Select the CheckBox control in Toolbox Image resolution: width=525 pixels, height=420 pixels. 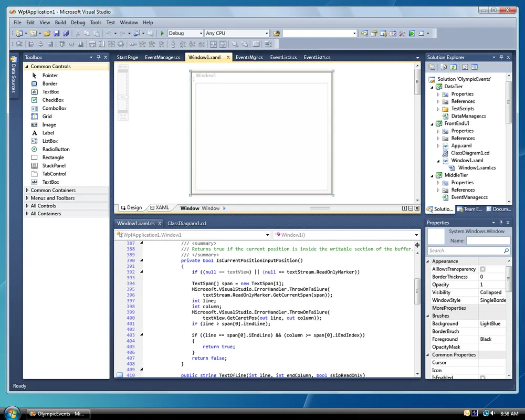53,100
